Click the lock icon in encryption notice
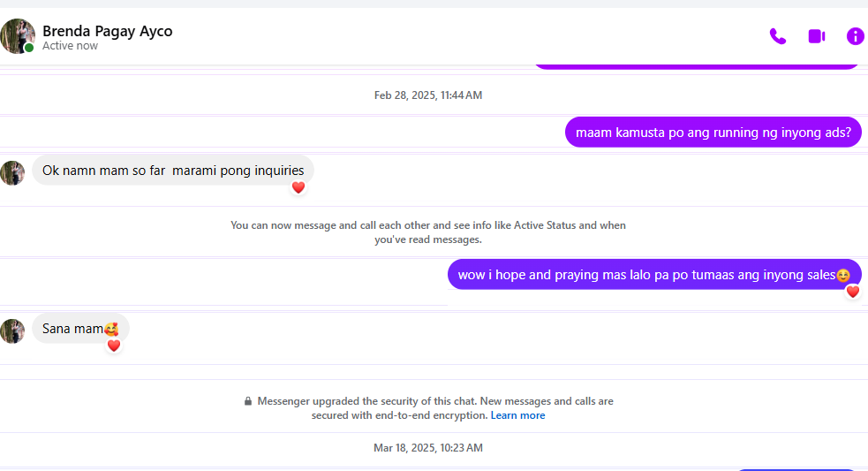Viewport: 868px width, 471px height. coord(248,401)
